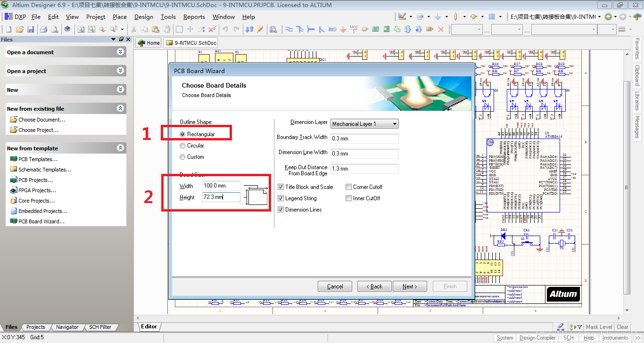This screenshot has width=644, height=343.
Task: Click the red X No ERC icon
Action: click(x=441, y=29)
